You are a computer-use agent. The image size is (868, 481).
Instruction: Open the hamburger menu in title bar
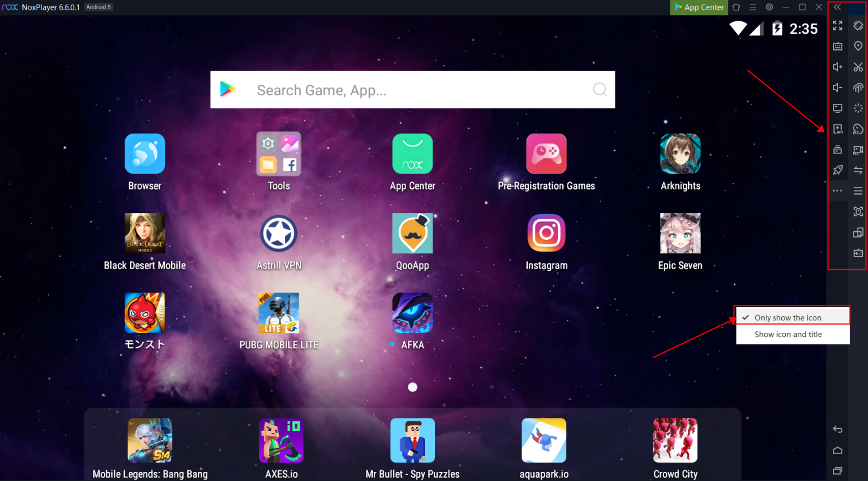[x=753, y=7]
